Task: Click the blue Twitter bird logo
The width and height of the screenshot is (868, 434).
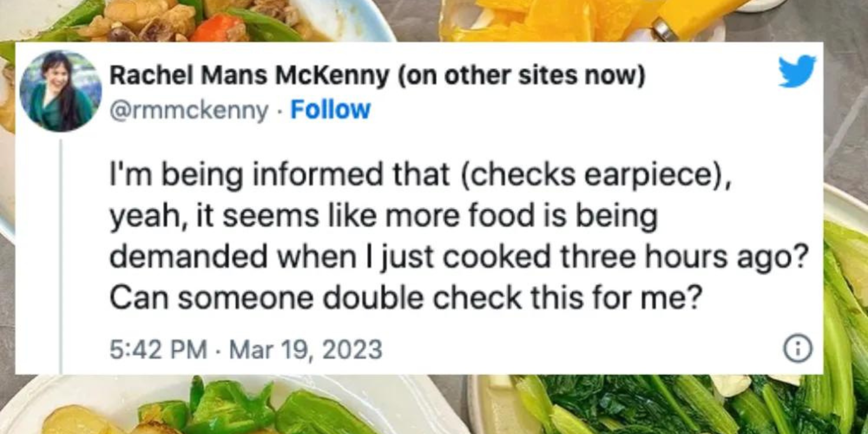Action: (797, 71)
